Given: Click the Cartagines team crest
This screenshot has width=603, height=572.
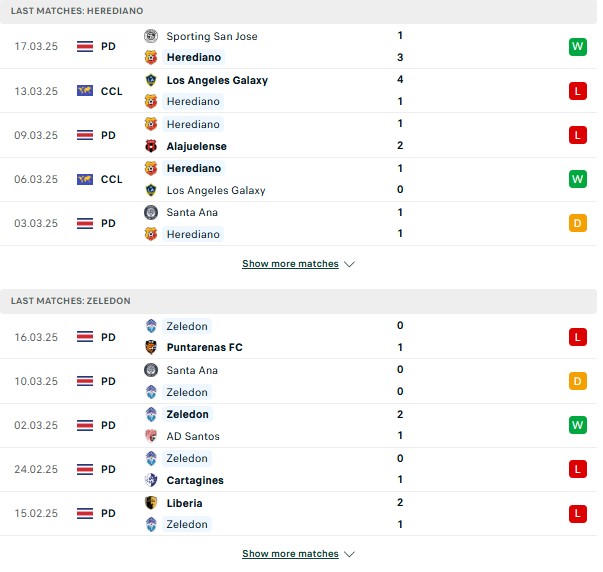Looking at the screenshot, I should (151, 480).
